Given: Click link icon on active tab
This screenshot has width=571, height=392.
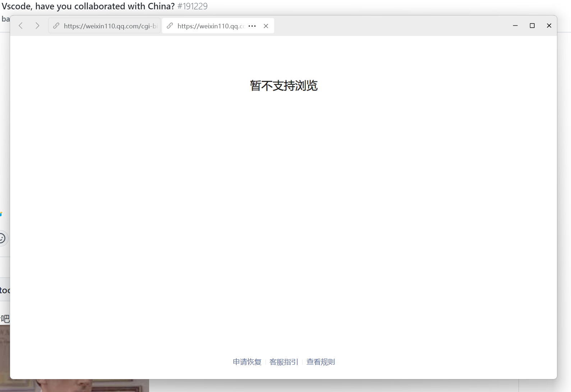Looking at the screenshot, I should 170,26.
